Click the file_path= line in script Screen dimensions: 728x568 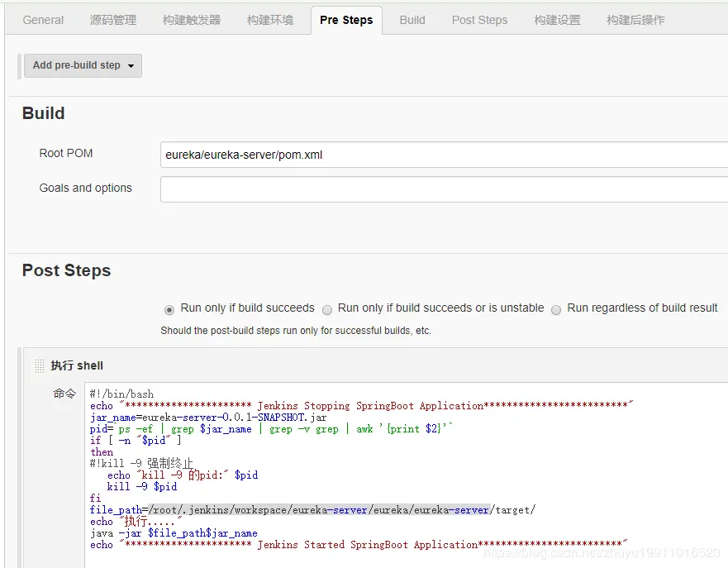click(x=312, y=509)
